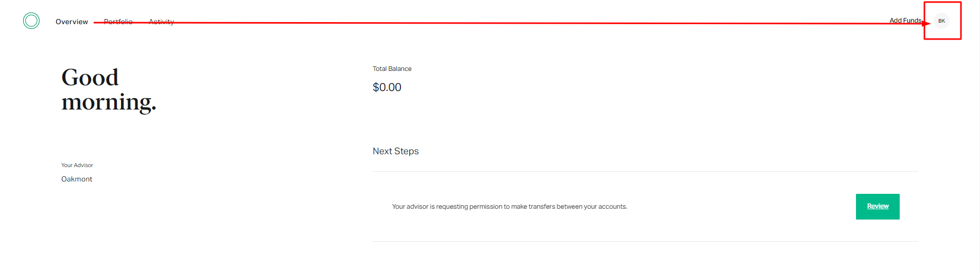Select the Oakmont advisor name
This screenshot has height=273, width=980.
(x=77, y=179)
